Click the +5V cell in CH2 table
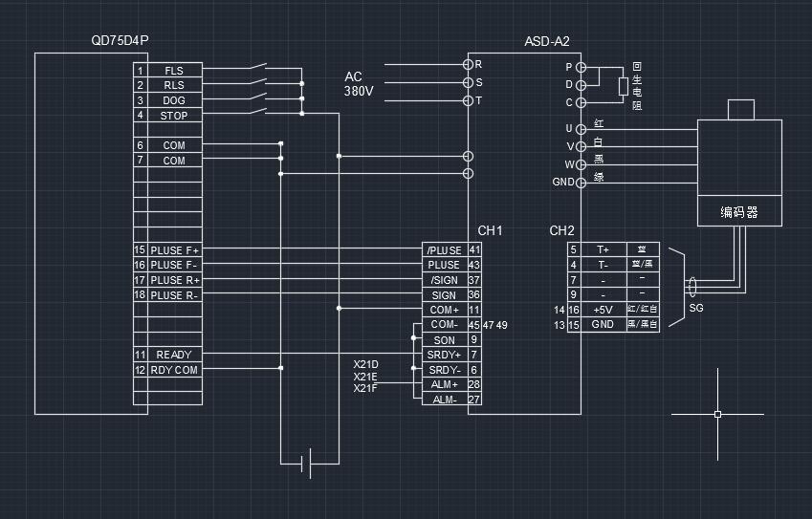This screenshot has width=812, height=519. [x=603, y=310]
